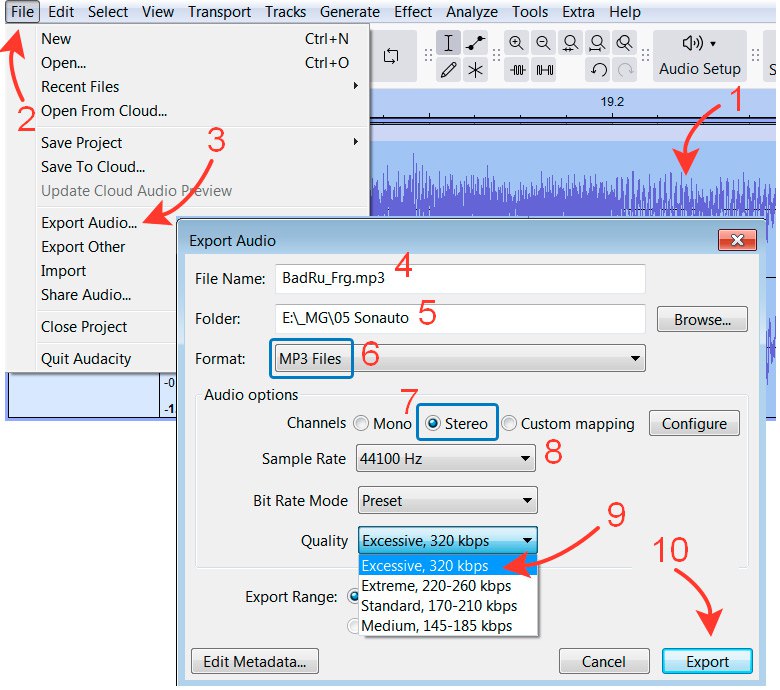Open the Format MP3 Files dropdown

point(460,358)
